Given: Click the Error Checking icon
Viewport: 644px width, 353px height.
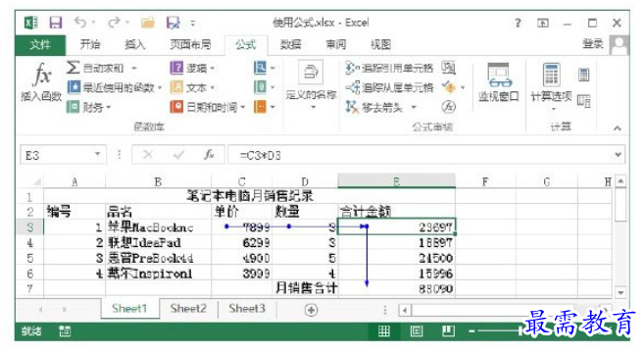Looking at the screenshot, I should (449, 87).
